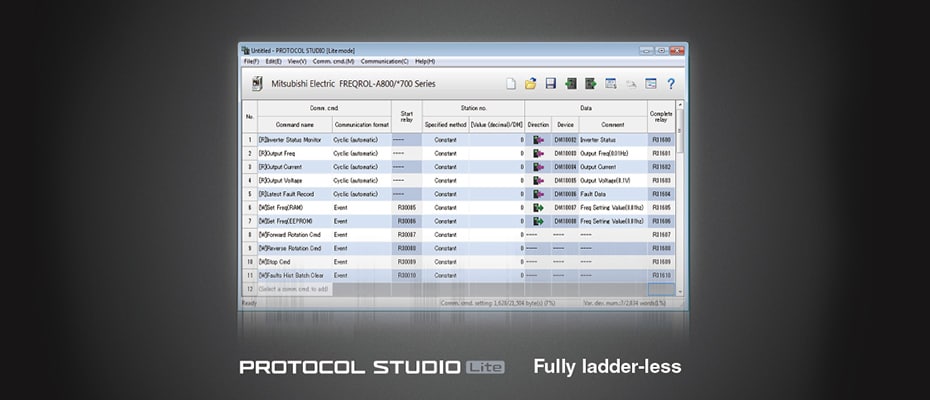Click direction icon in Latest Fault Record row
930x400 pixels.
coord(538,194)
